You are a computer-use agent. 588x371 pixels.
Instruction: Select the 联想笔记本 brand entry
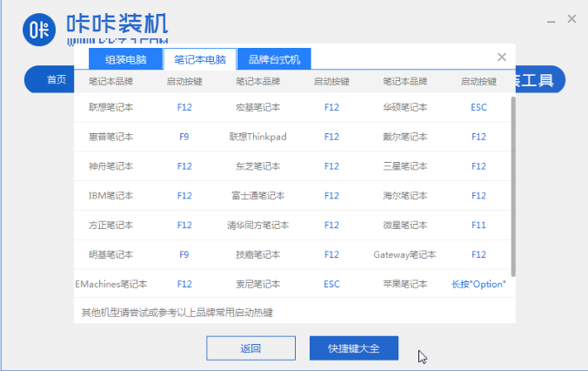(x=110, y=108)
